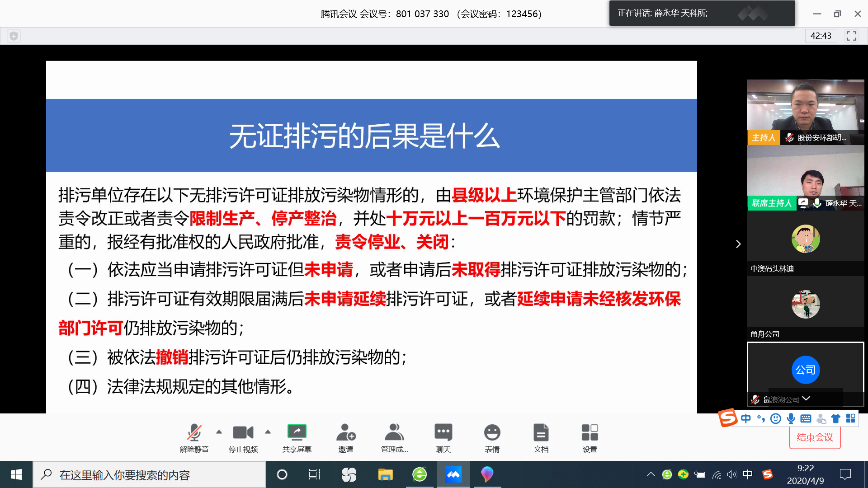Screen dimensions: 868x488
Task: Open the 聊天 chat icon
Action: pyautogui.click(x=443, y=433)
